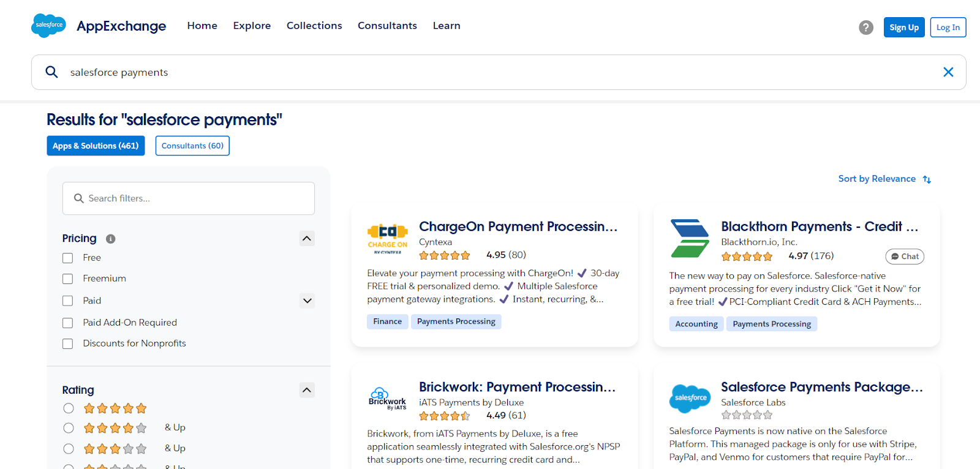Click the search magnifier icon in main search bar

[52, 72]
